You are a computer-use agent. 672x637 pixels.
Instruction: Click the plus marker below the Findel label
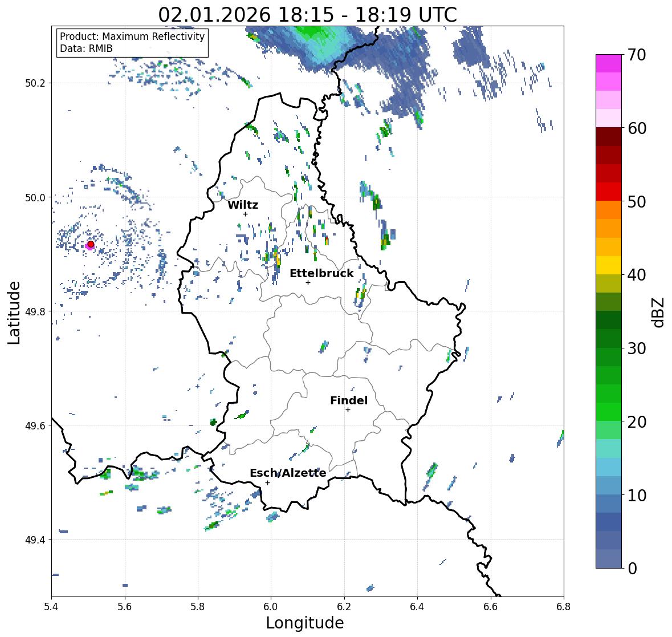[348, 410]
